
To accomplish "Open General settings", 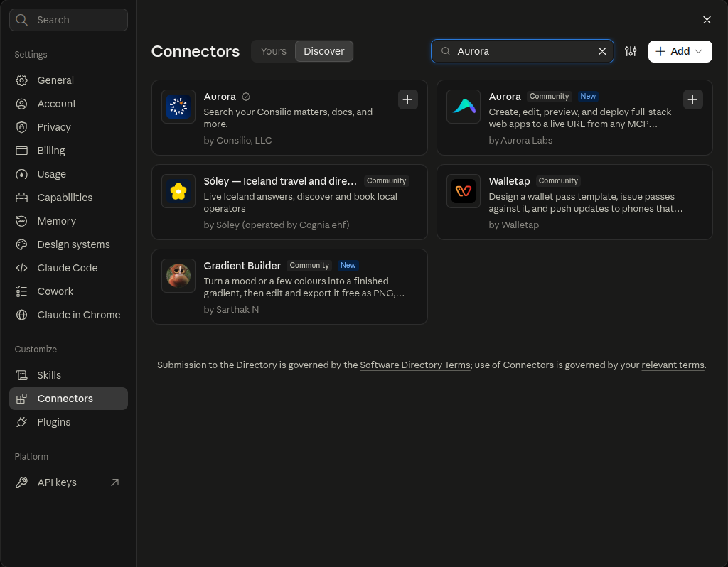I will 68,80.
